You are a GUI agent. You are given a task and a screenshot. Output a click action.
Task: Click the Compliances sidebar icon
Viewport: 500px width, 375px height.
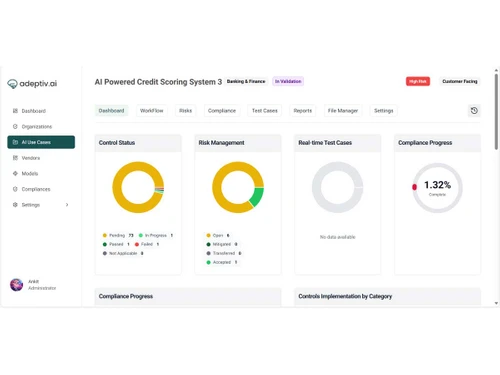15,189
